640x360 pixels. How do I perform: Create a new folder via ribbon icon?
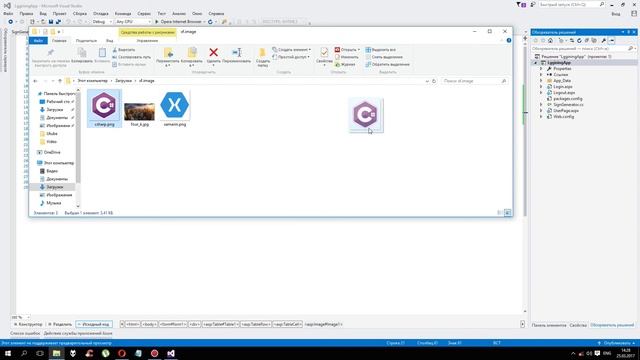click(x=262, y=53)
